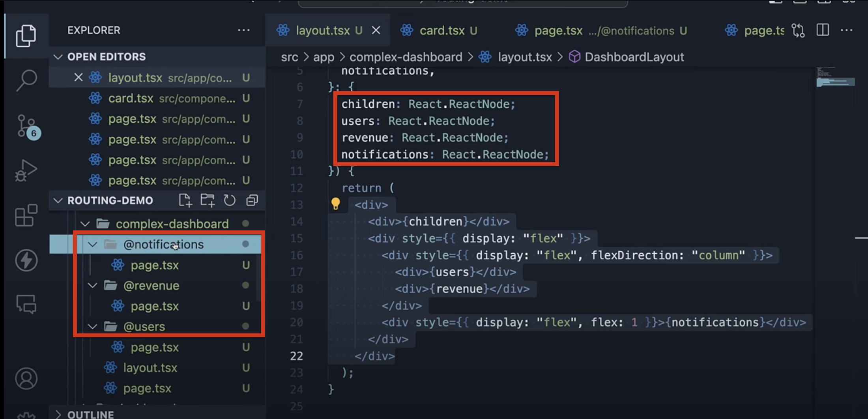The width and height of the screenshot is (868, 419).
Task: Click 'users: React.ReactNode;' on line 8
Action: (x=418, y=121)
